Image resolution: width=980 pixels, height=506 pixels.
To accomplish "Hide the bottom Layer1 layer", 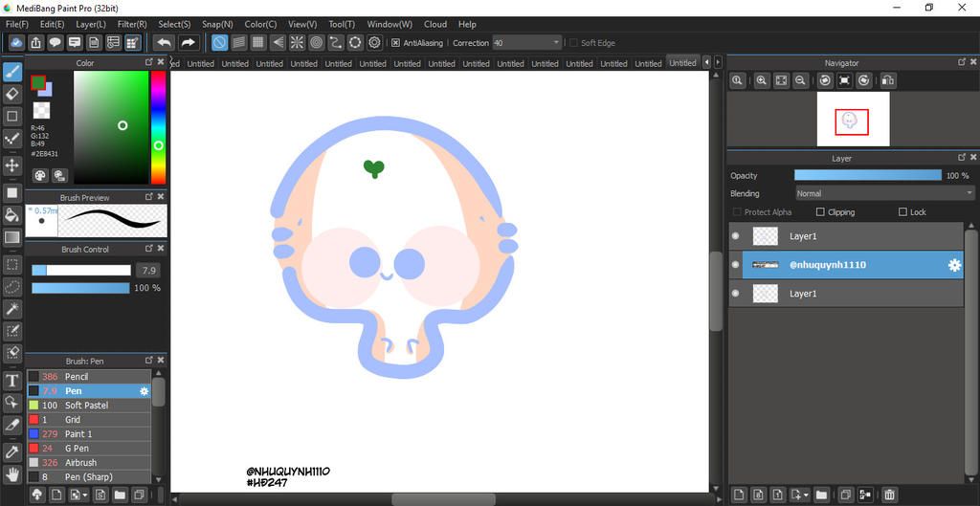I will click(x=736, y=293).
